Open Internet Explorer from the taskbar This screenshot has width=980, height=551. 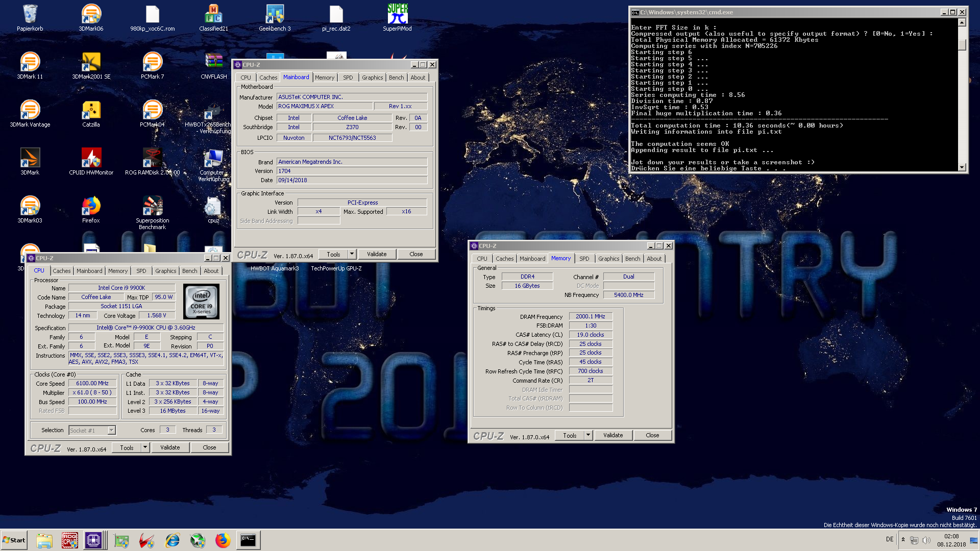(173, 540)
